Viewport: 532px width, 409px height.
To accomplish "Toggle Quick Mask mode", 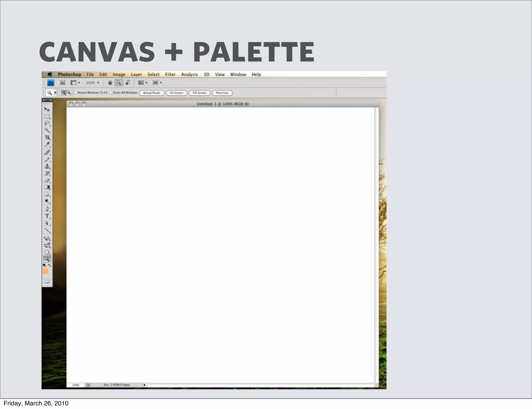I will (x=47, y=282).
